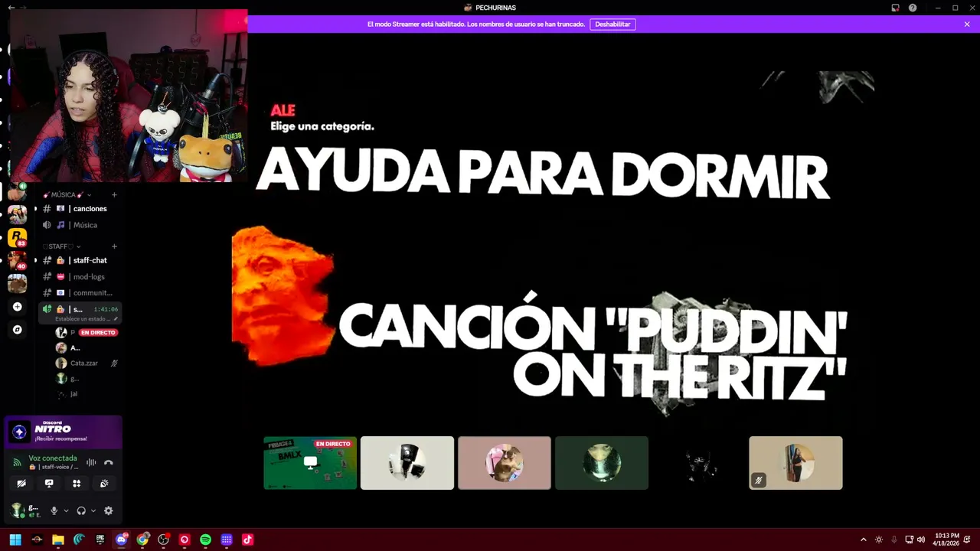This screenshot has height=551, width=980.
Task: Disable Streamer mode with Deshabilitar button
Action: click(612, 24)
